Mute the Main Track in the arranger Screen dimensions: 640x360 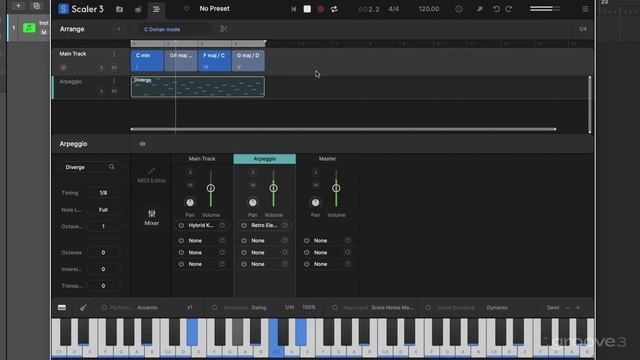[114, 67]
